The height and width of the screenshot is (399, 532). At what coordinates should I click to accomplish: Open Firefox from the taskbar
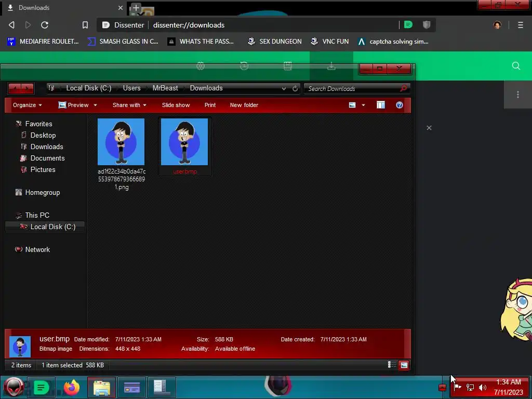[72, 387]
